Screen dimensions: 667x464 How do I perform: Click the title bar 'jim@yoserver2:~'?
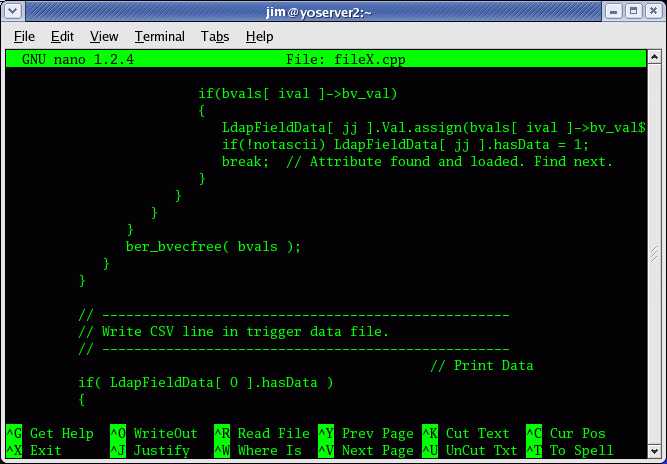pyautogui.click(x=333, y=11)
